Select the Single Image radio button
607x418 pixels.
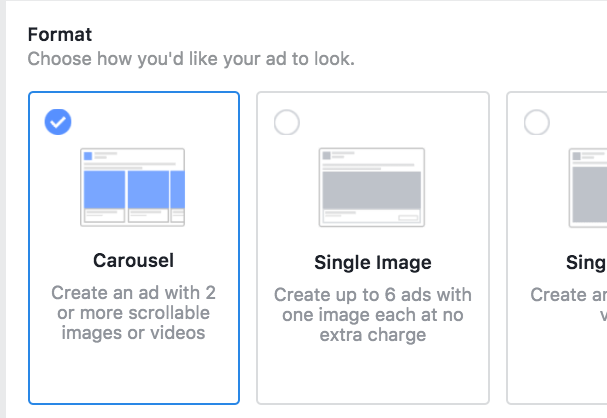(286, 122)
